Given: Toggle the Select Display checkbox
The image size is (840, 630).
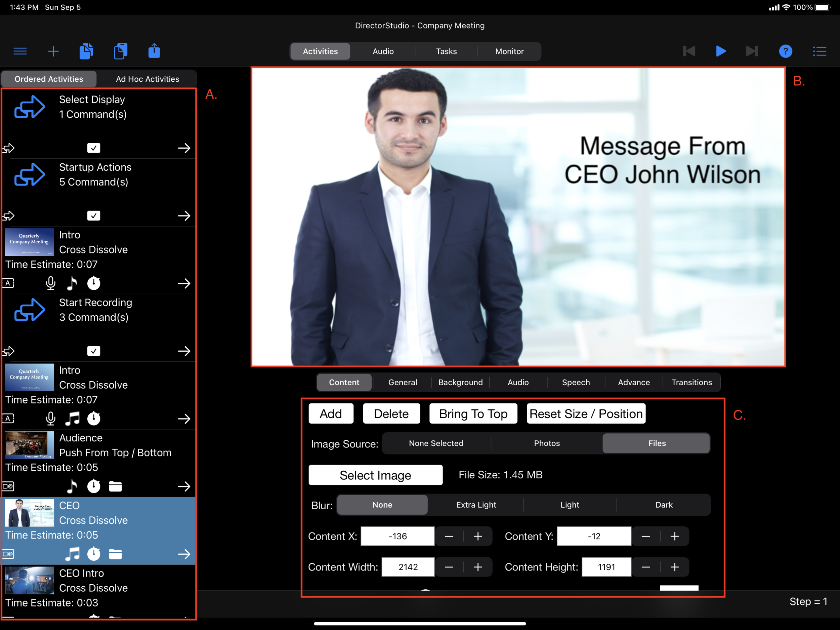Looking at the screenshot, I should coord(94,148).
